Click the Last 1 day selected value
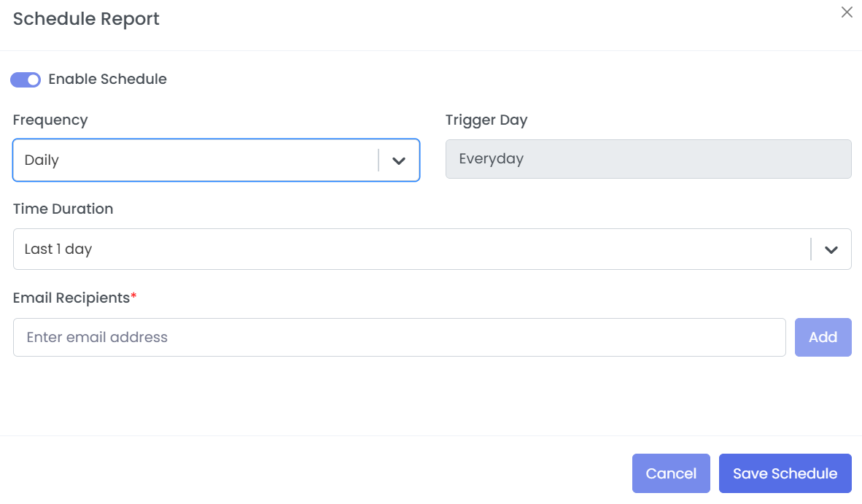 tap(58, 249)
